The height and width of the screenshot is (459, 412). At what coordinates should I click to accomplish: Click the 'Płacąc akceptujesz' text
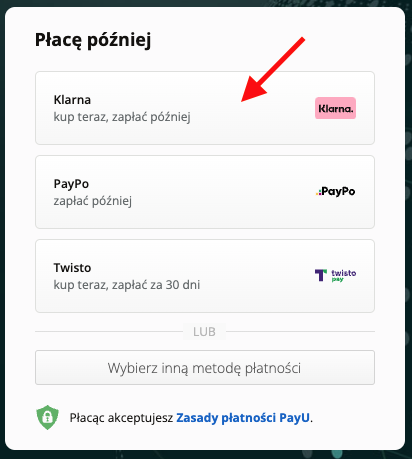[121, 418]
